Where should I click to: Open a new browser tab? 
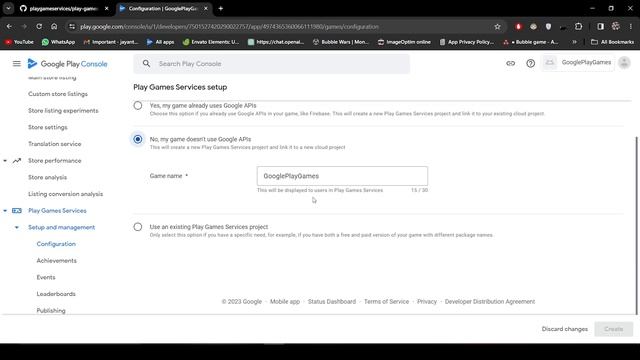[x=220, y=8]
